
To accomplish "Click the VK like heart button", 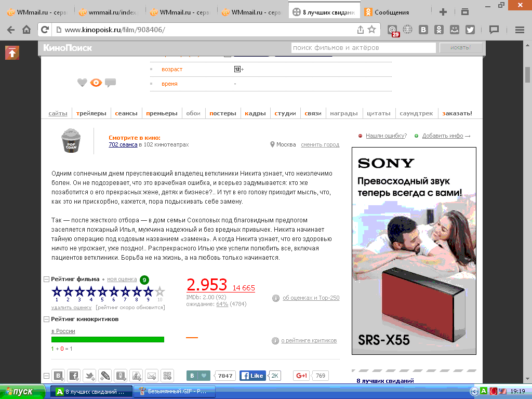I will point(198,376).
